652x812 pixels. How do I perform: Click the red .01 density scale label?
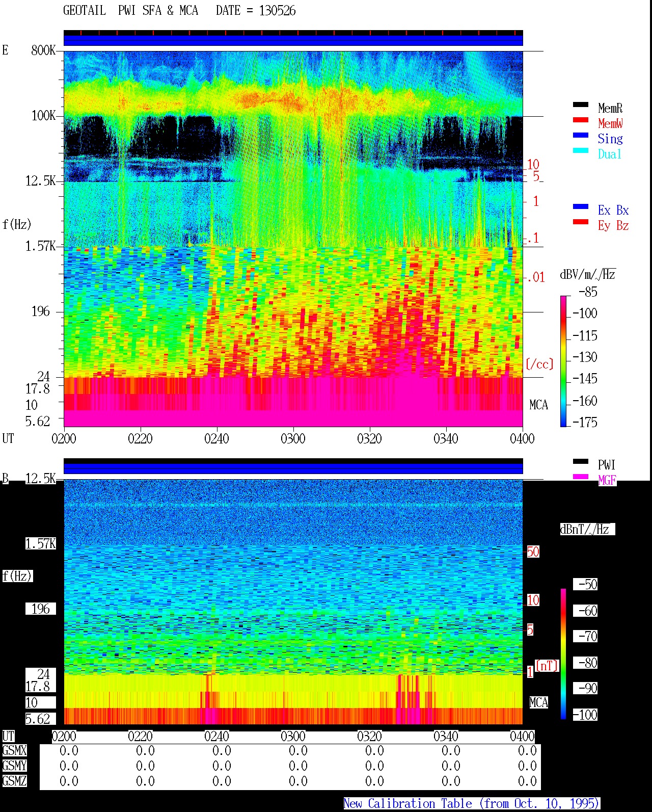[x=536, y=278]
